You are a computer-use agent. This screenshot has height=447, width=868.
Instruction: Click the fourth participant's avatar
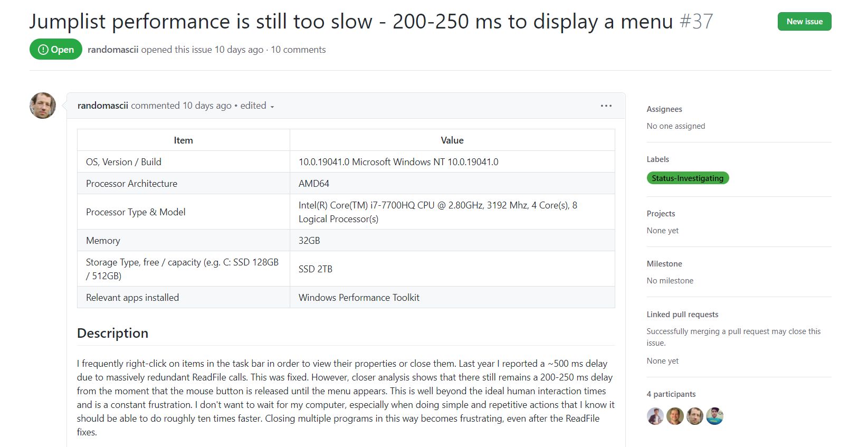coord(714,416)
